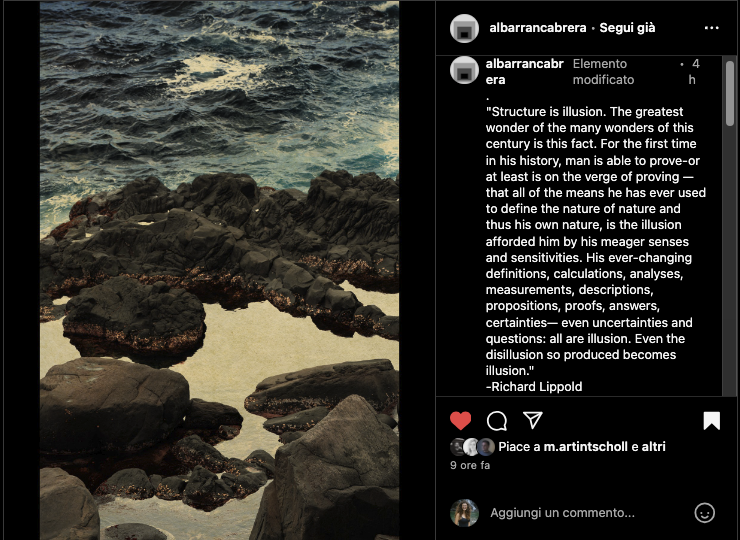This screenshot has width=740, height=540.
Task: Open albarrancabrera username in header
Action: pyautogui.click(x=538, y=28)
